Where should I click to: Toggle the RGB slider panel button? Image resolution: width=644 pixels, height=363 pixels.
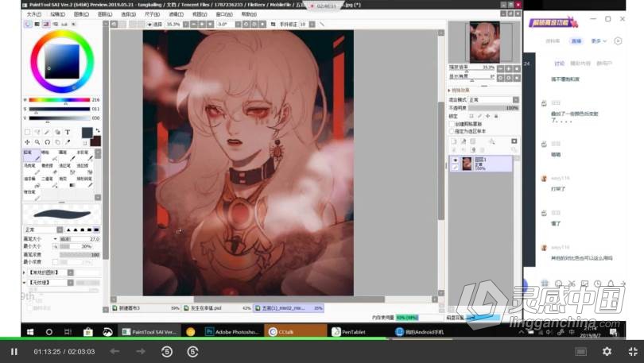click(x=37, y=24)
